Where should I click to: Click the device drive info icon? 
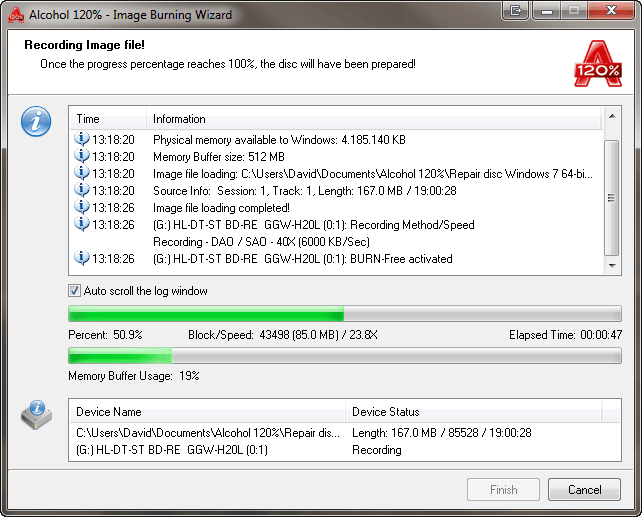pyautogui.click(x=36, y=415)
